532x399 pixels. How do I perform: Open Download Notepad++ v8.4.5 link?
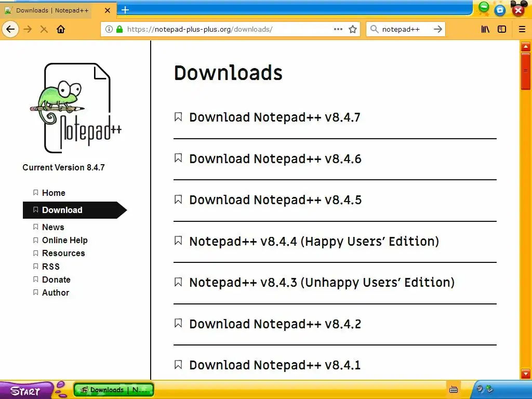(275, 200)
